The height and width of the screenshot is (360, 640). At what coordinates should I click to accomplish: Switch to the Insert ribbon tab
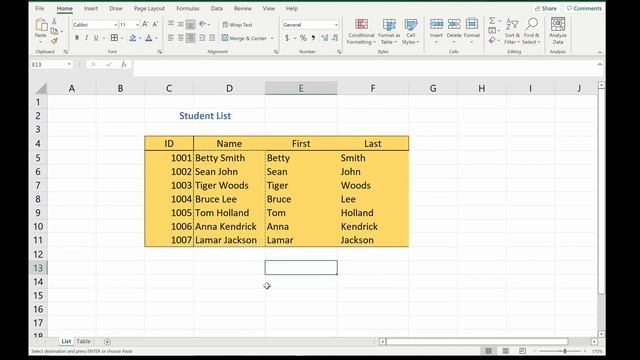coord(91,8)
